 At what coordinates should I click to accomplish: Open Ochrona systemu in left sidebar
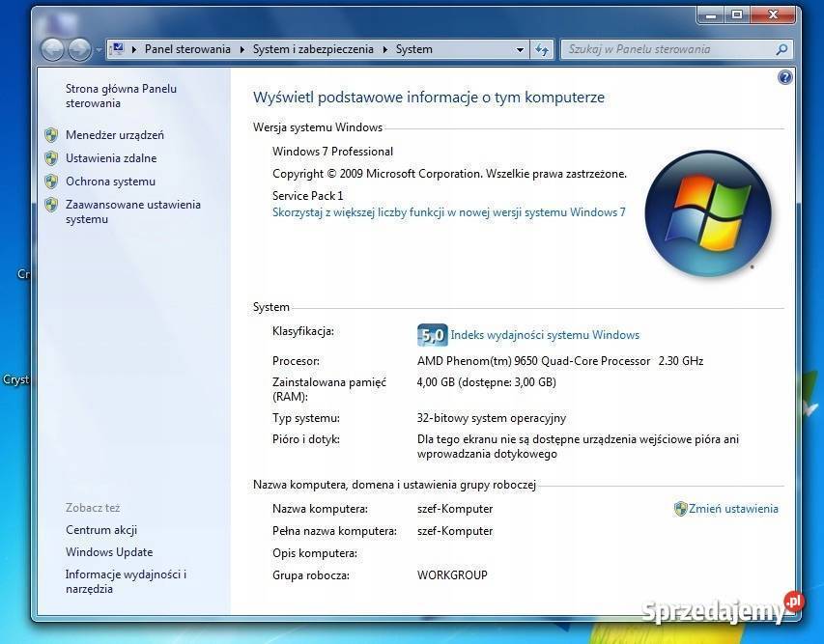(x=110, y=182)
